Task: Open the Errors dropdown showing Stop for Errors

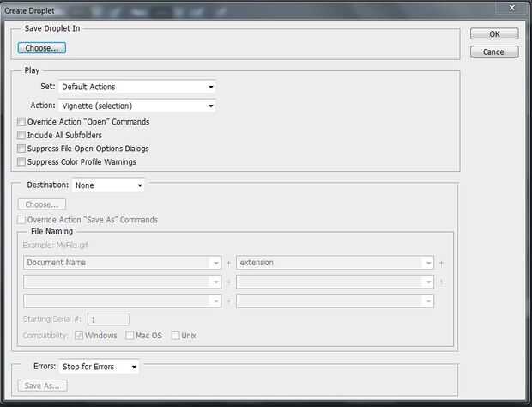Action: tap(99, 367)
